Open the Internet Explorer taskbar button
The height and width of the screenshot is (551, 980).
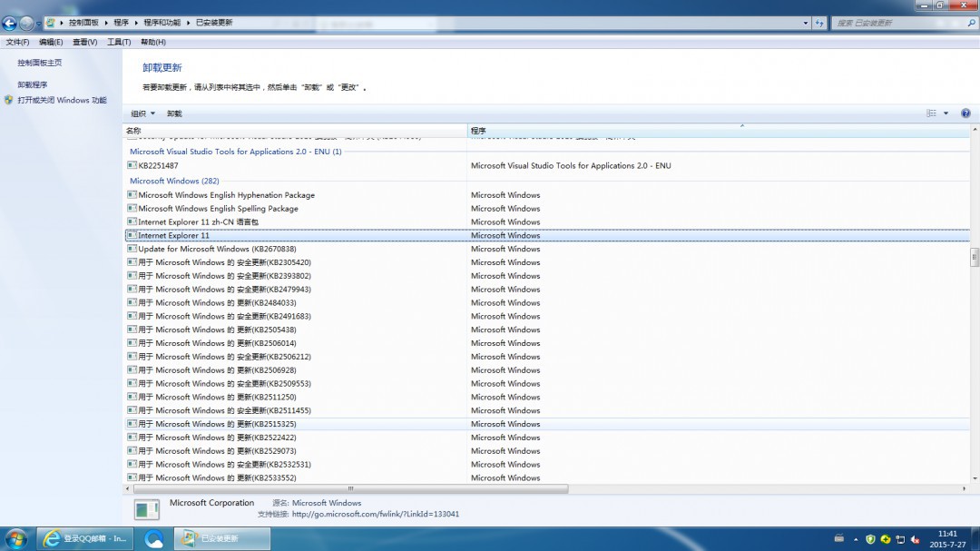tap(85, 538)
